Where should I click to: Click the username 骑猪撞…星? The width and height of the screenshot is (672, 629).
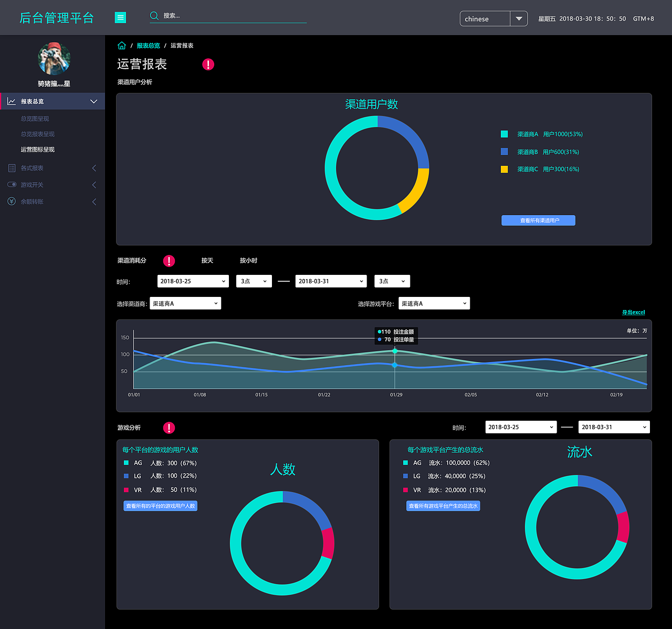54,84
